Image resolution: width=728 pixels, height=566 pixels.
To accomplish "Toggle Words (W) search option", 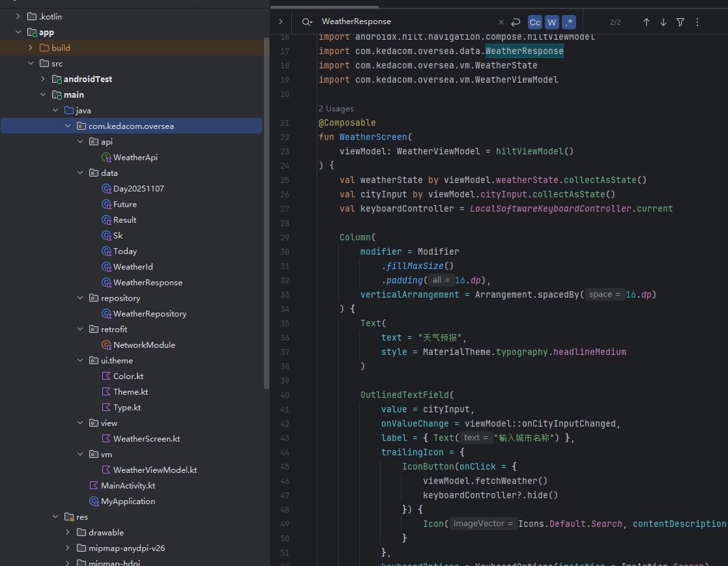I will 551,22.
